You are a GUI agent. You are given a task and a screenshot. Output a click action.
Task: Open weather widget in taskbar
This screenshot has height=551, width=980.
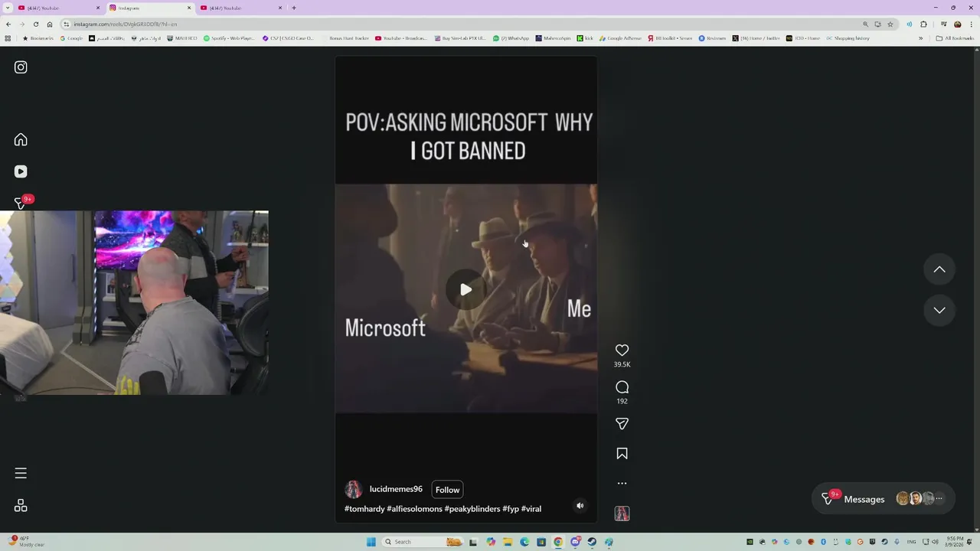(x=27, y=542)
